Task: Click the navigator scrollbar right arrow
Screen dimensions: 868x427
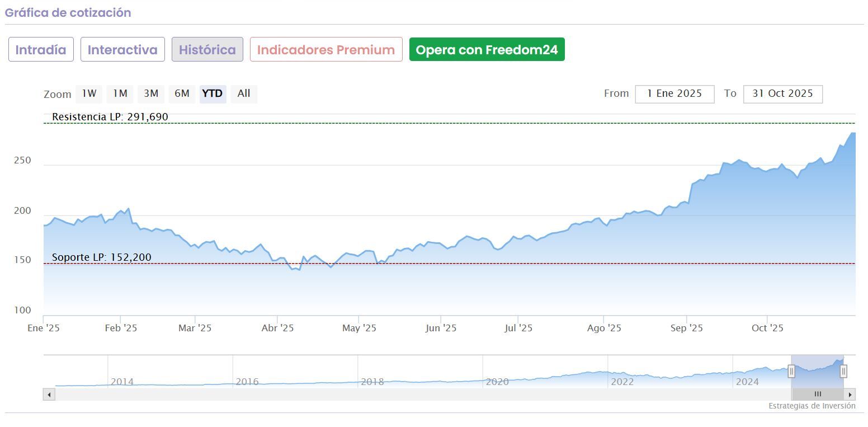Action: (850, 395)
